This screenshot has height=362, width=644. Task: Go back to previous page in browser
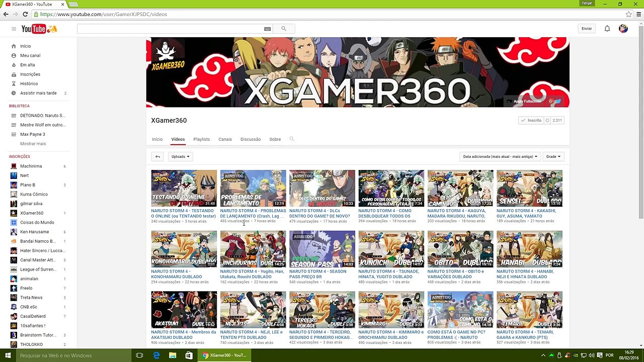(x=6, y=14)
